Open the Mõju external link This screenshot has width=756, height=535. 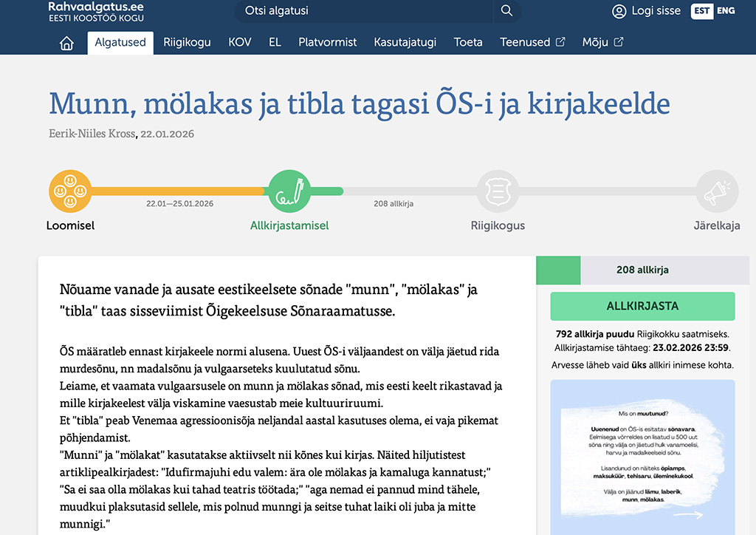point(602,42)
